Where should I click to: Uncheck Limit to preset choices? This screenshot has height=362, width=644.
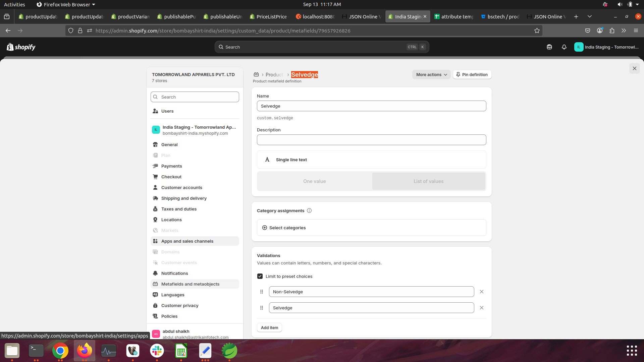click(260, 276)
